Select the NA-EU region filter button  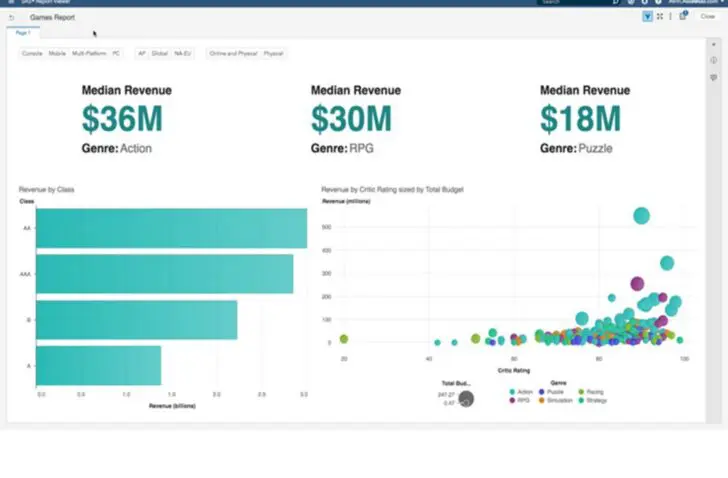coord(182,53)
